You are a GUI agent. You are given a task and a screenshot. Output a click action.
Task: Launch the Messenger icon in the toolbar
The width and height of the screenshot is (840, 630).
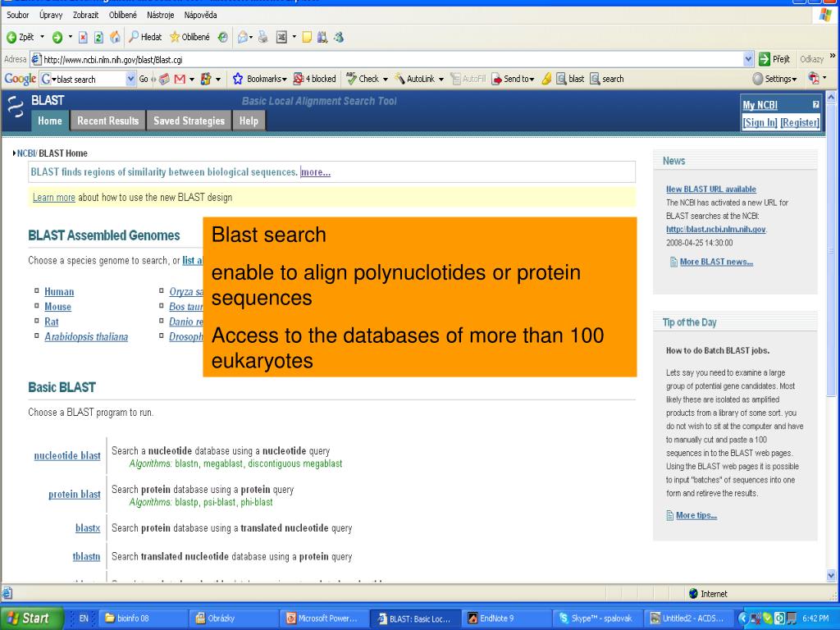339,37
